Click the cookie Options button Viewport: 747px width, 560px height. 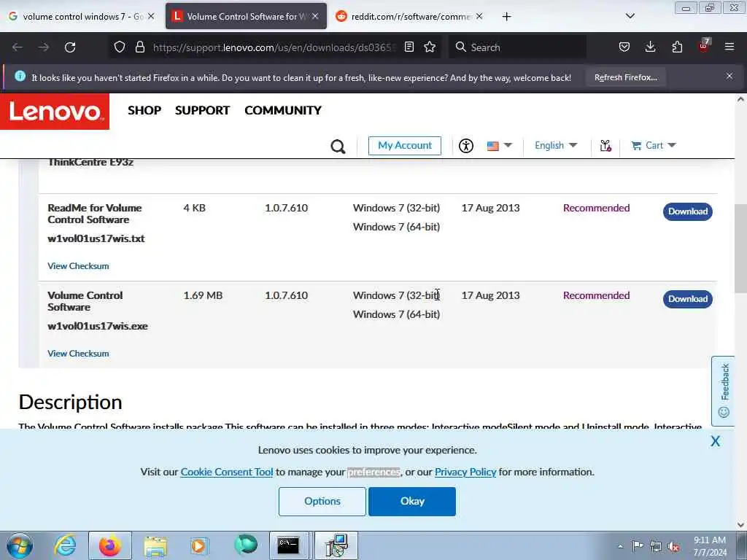click(322, 502)
